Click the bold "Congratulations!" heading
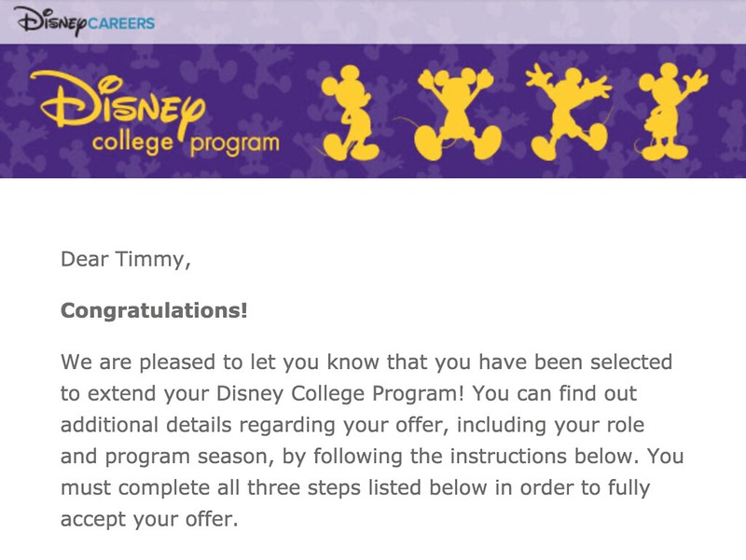 154,309
